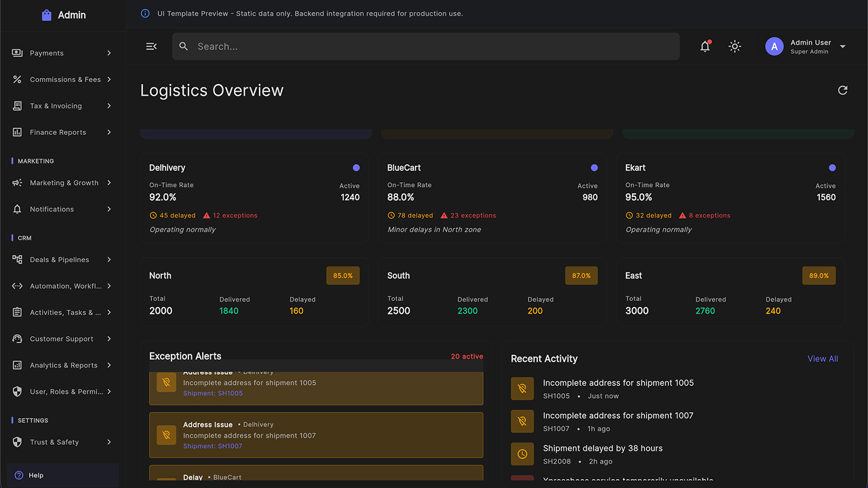Open the Payments menu
Image resolution: width=868 pixels, height=488 pixels.
click(x=62, y=53)
